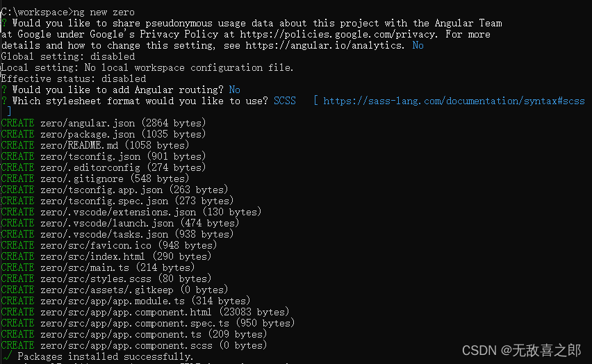Click the green question mark before Angular routing
592x364 pixels.
[4, 90]
